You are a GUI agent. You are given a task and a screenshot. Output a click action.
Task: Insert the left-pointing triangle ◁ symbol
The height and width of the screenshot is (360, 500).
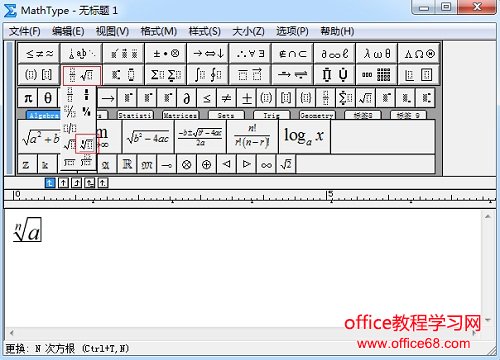pyautogui.click(x=227, y=164)
